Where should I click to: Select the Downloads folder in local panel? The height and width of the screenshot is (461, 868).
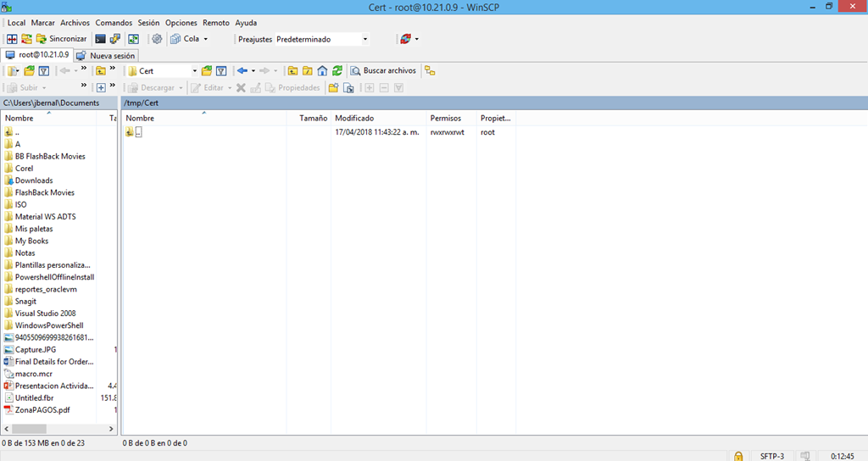33,181
